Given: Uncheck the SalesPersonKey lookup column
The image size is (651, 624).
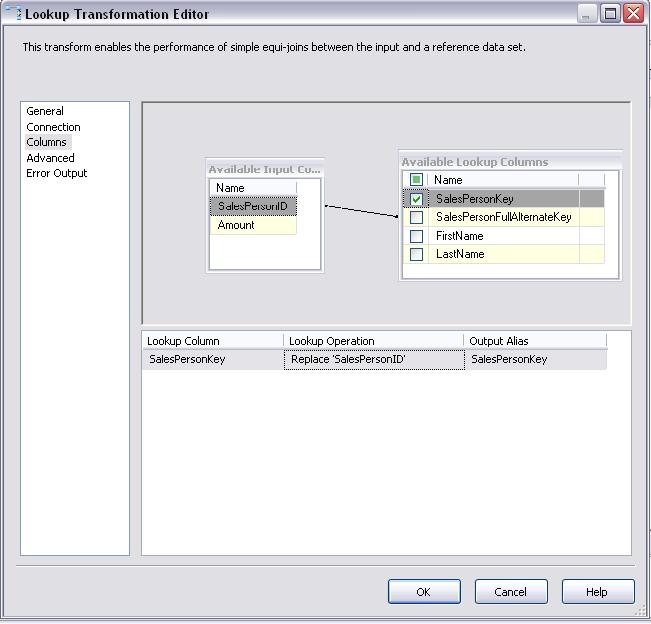Looking at the screenshot, I should tap(417, 199).
